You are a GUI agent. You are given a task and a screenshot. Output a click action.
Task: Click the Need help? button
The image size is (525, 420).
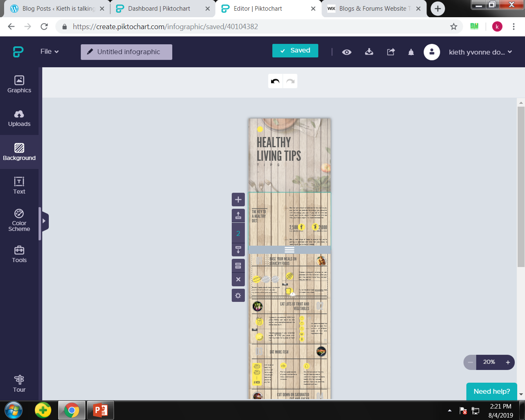[x=491, y=391]
